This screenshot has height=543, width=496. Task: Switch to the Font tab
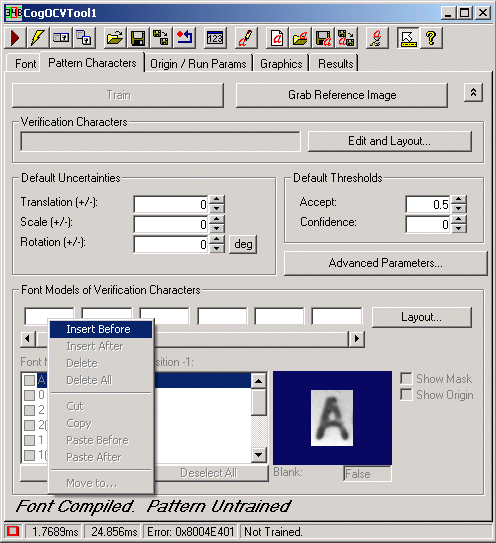tap(25, 64)
